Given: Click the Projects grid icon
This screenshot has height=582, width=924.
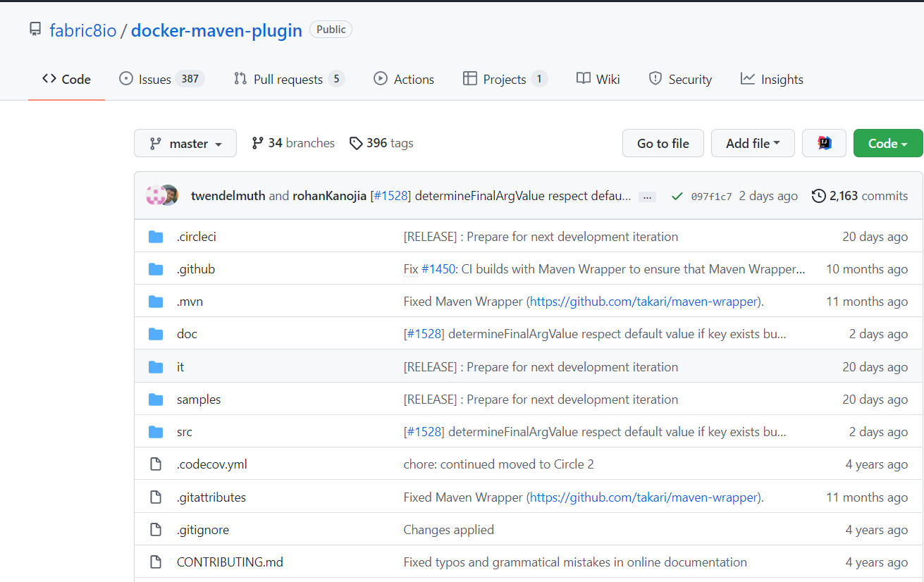Looking at the screenshot, I should (x=469, y=78).
